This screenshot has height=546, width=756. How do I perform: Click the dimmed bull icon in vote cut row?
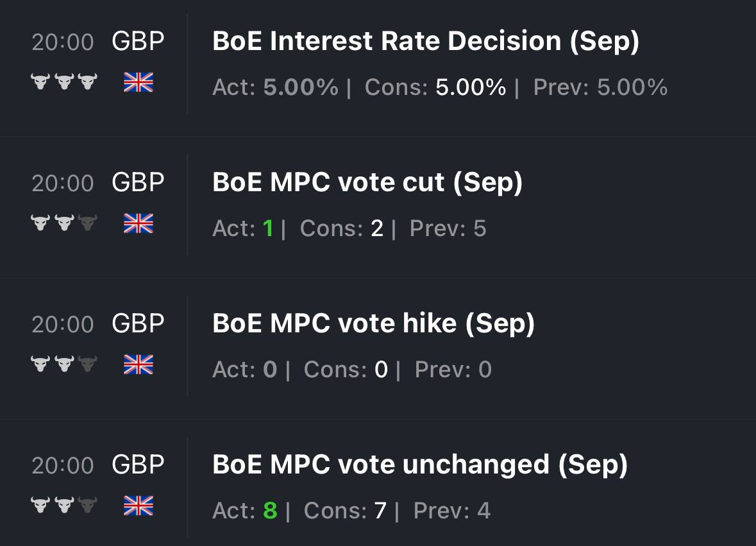87,223
